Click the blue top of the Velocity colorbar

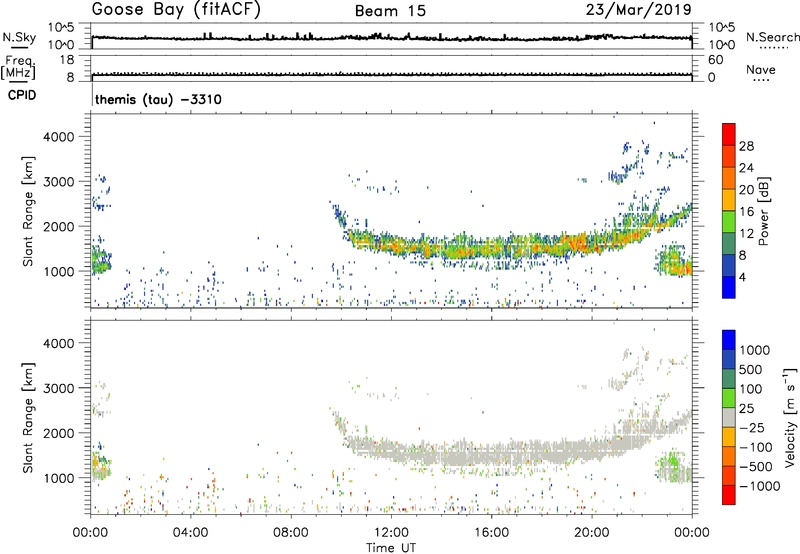pos(729,340)
